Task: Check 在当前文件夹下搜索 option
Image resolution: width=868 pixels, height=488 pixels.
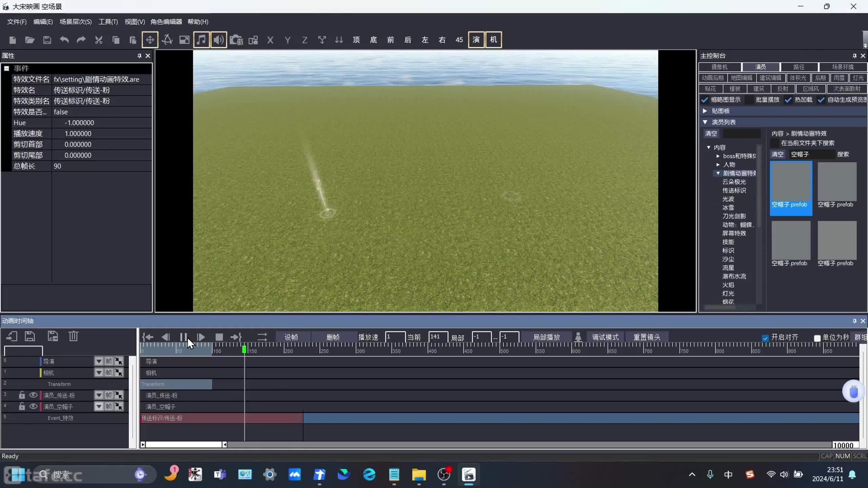Action: point(775,143)
